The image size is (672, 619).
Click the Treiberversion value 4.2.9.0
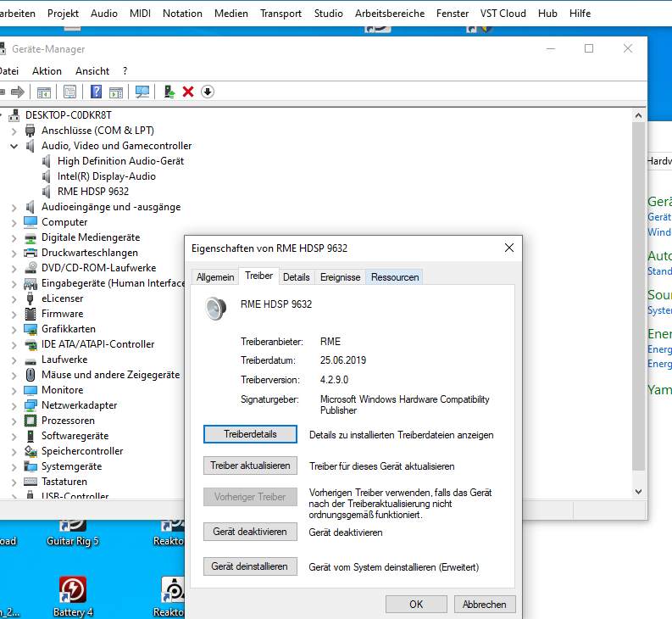[334, 380]
